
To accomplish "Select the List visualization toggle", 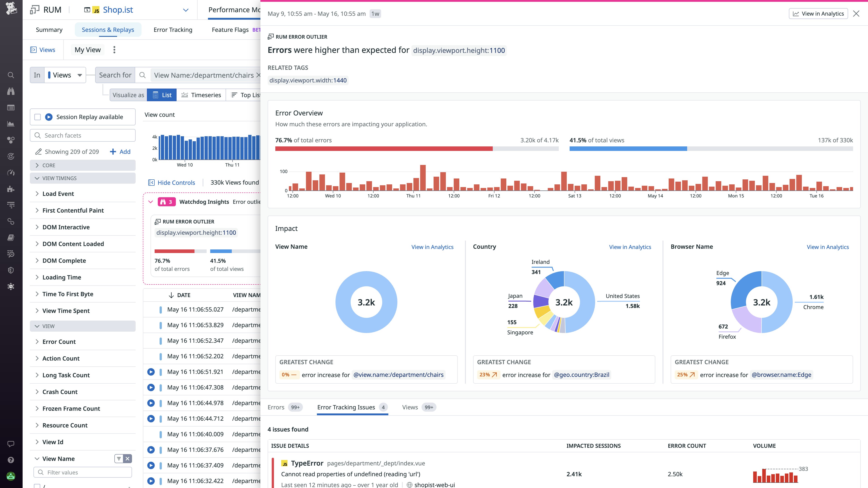I will pos(162,95).
